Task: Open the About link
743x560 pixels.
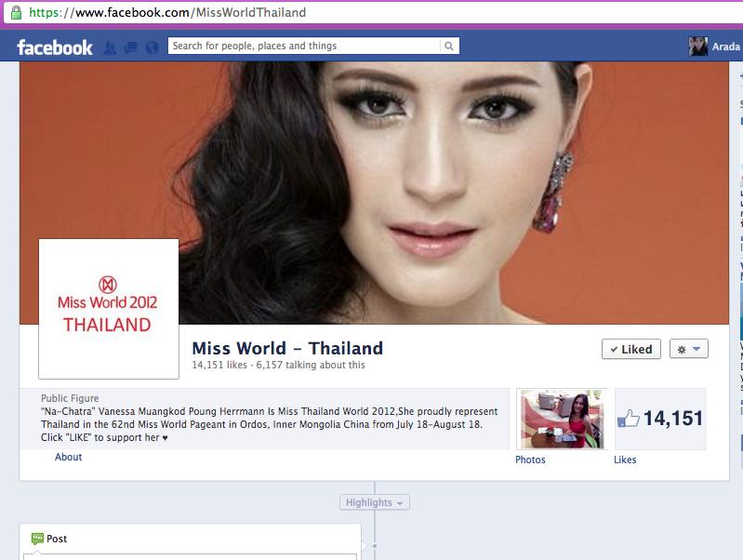Action: tap(68, 457)
